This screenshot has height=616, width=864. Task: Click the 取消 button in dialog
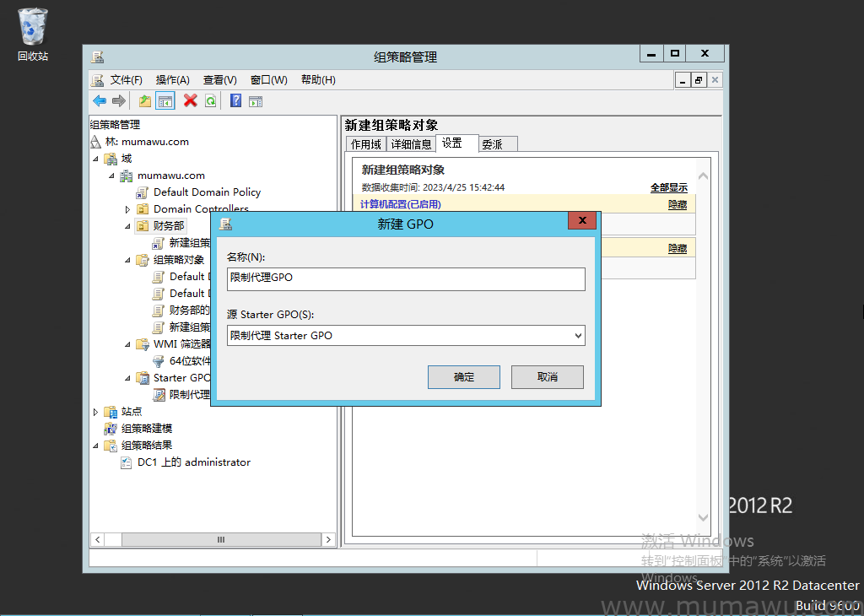click(x=547, y=377)
